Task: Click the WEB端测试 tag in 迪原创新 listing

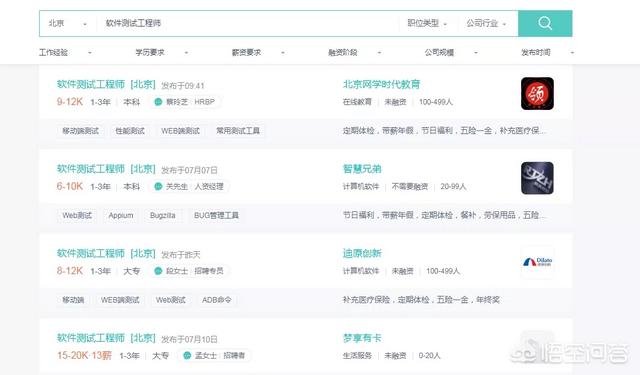Action: point(120,300)
